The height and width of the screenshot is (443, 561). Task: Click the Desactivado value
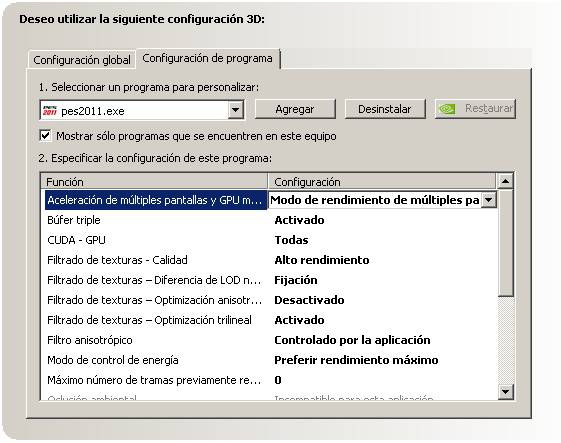309,300
